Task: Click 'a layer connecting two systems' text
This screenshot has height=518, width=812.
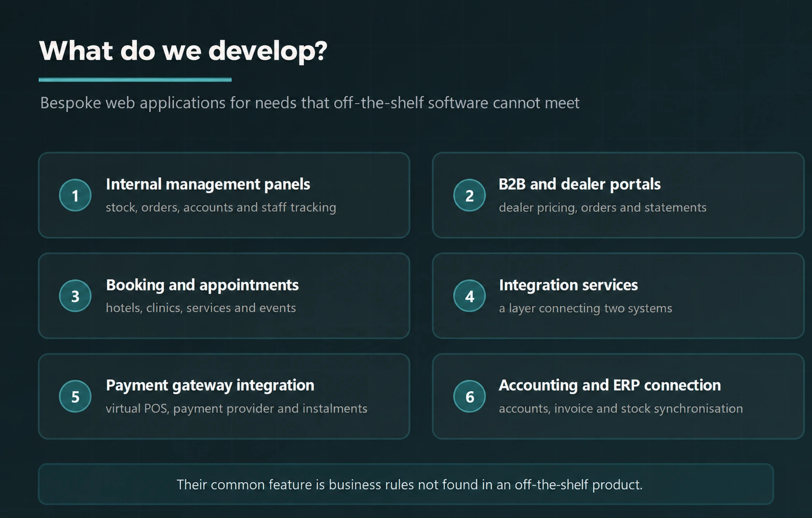Action: coord(585,308)
